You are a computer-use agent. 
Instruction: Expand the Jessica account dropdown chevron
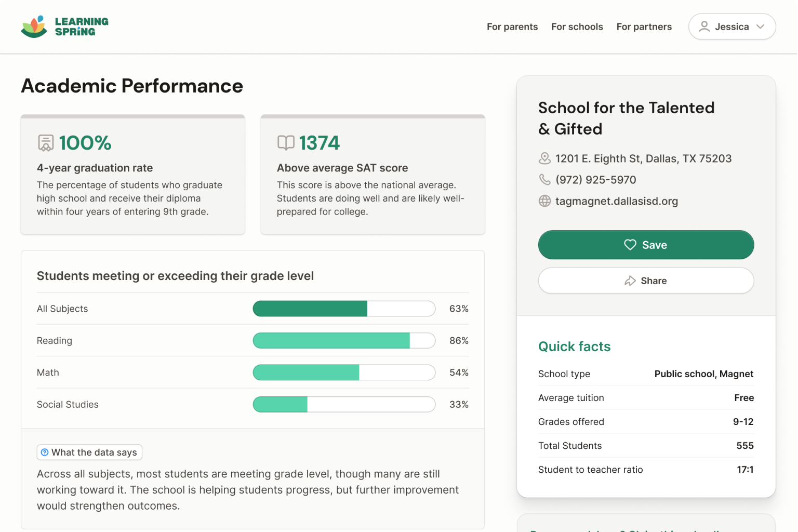761,26
